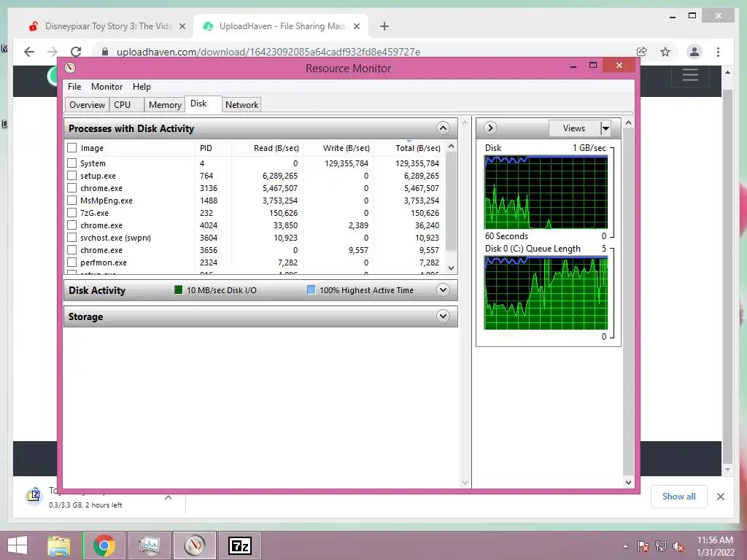Viewport: 747px width, 560px height.
Task: Open the Help menu
Action: (142, 87)
